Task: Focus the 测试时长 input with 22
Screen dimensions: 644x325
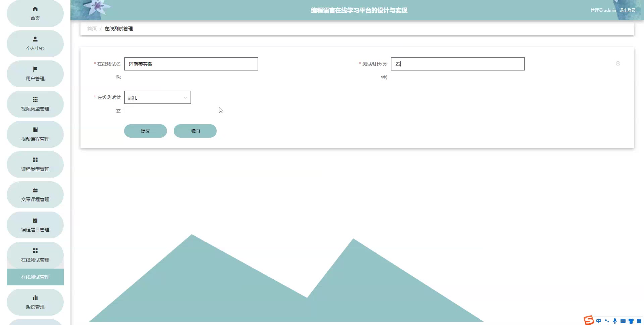Action: coord(458,64)
